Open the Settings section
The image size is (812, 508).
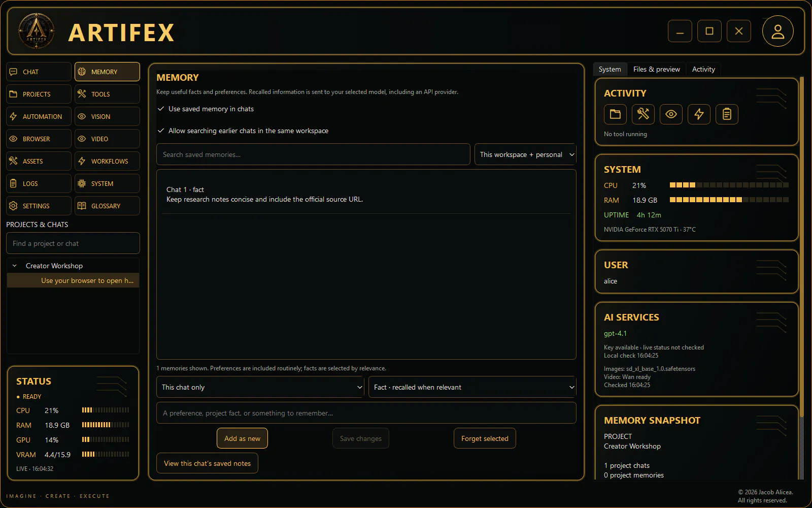pyautogui.click(x=39, y=206)
